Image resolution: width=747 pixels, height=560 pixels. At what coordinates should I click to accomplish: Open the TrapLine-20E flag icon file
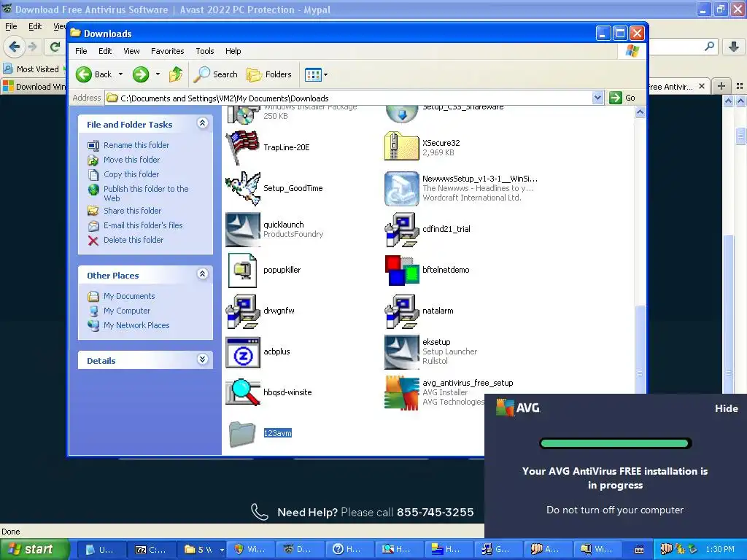click(x=243, y=147)
